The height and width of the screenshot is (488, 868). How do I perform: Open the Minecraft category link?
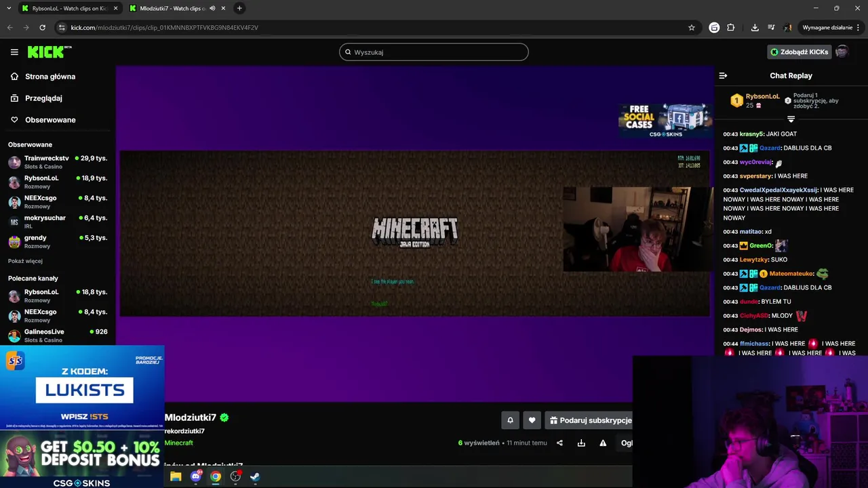(x=178, y=443)
